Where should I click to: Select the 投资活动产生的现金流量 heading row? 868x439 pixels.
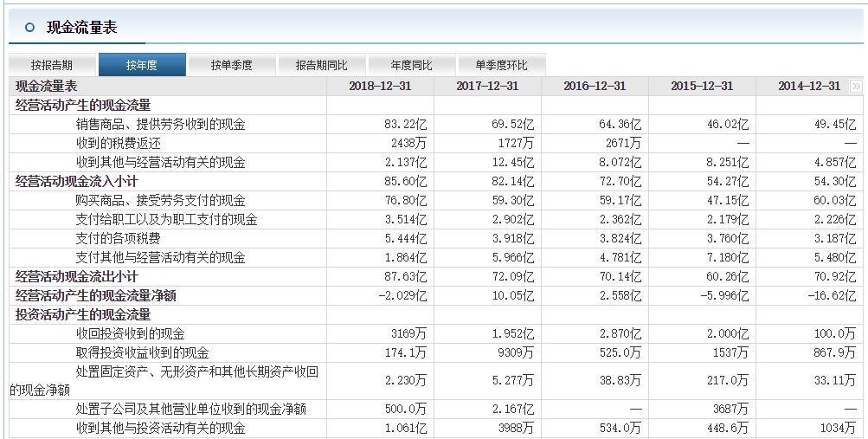(83, 314)
